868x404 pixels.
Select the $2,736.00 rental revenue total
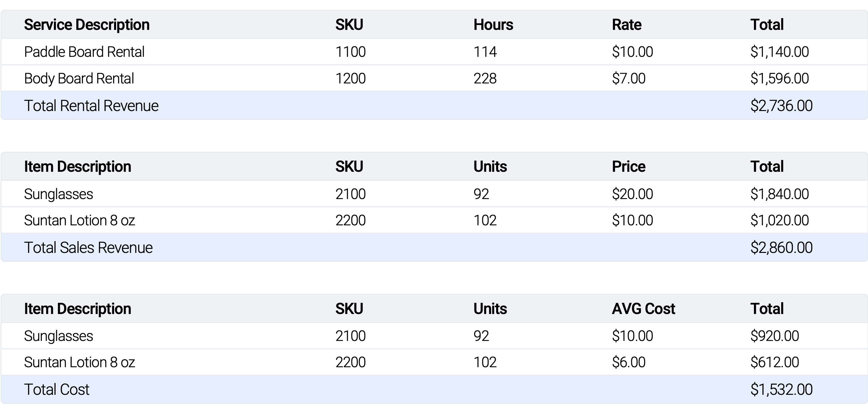(781, 106)
